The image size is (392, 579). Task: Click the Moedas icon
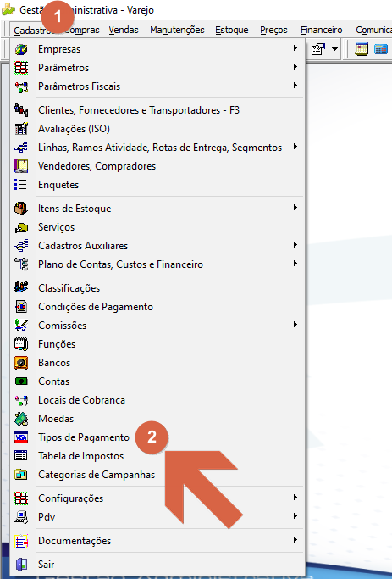click(21, 419)
